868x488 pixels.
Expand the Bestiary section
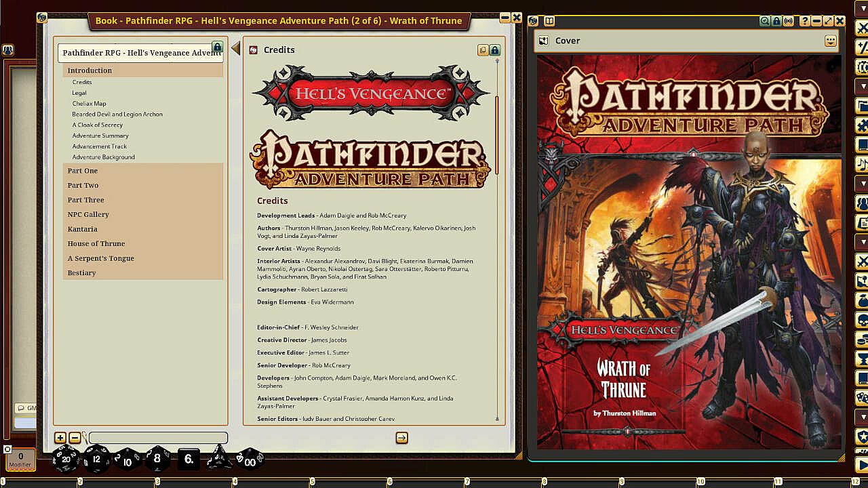coord(81,272)
